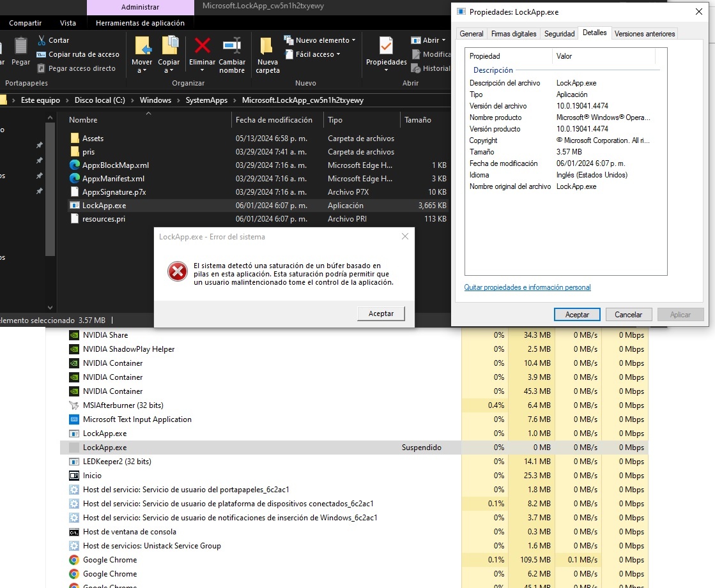The image size is (715, 588).
Task: Select the pris folder icon
Action: pos(75,152)
